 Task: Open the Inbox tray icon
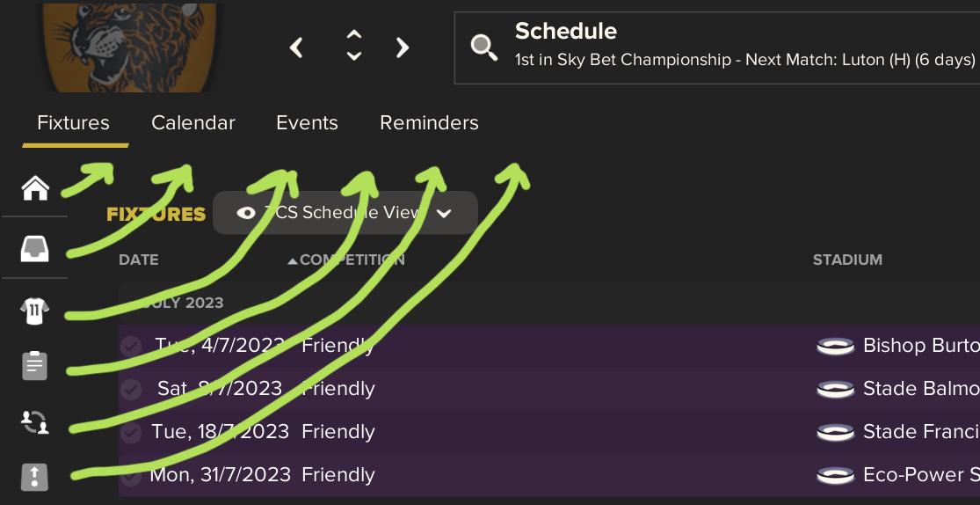click(35, 249)
